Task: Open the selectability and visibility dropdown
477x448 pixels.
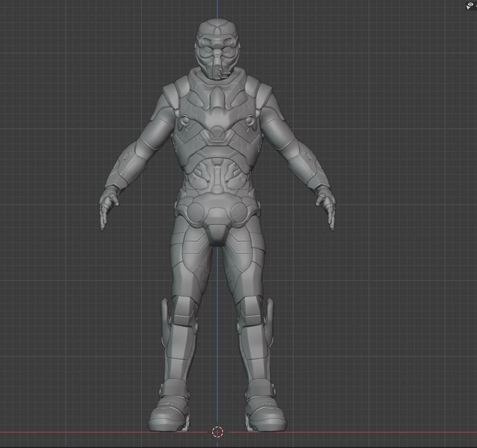Action: click(x=471, y=6)
